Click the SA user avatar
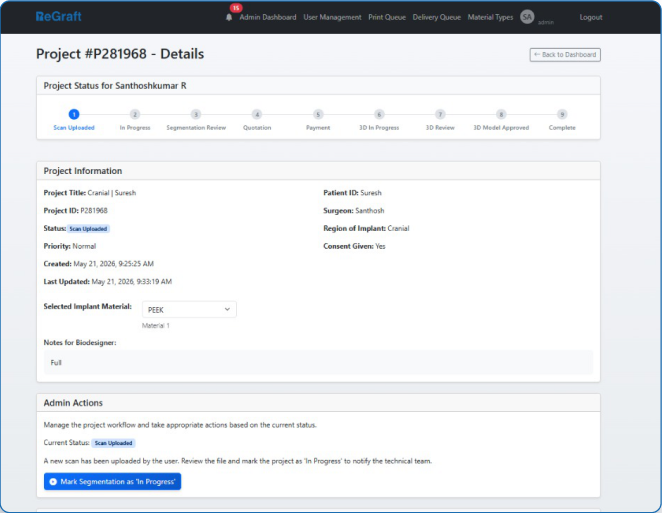 point(527,17)
